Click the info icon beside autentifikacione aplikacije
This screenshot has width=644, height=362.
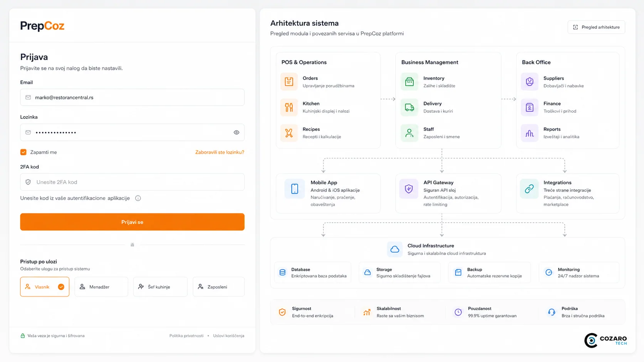coord(138,198)
